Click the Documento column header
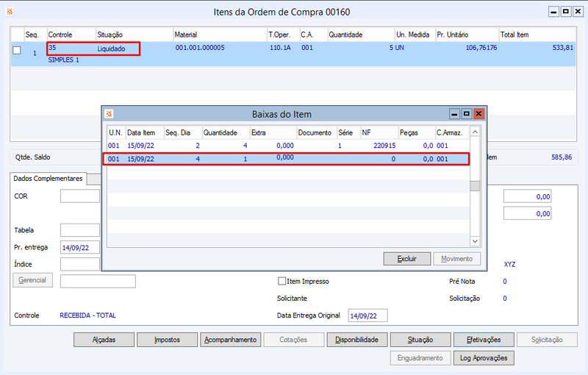 [x=317, y=133]
